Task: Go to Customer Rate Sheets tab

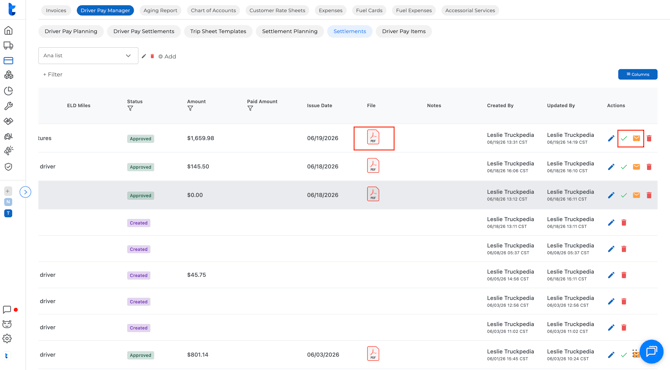Action: [277, 10]
